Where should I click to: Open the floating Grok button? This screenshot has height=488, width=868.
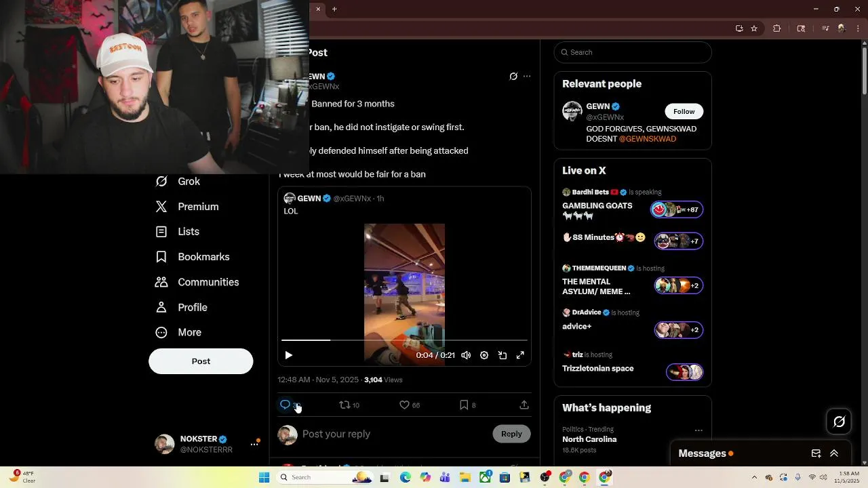839,422
